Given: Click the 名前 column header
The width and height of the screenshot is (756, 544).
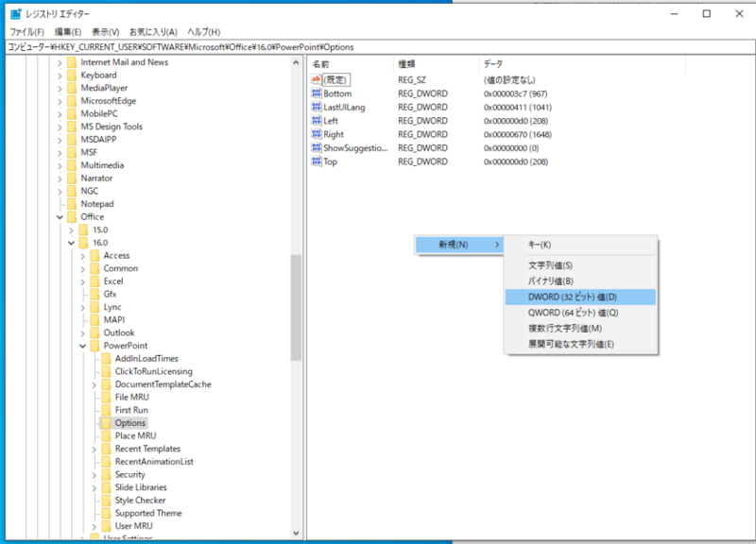Looking at the screenshot, I should pos(351,64).
